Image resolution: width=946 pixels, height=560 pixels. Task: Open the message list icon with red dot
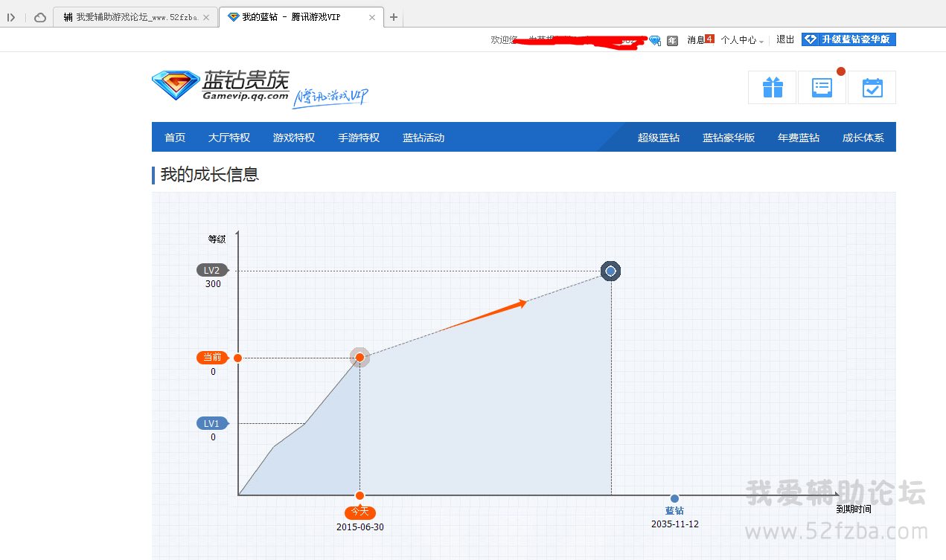[x=822, y=88]
